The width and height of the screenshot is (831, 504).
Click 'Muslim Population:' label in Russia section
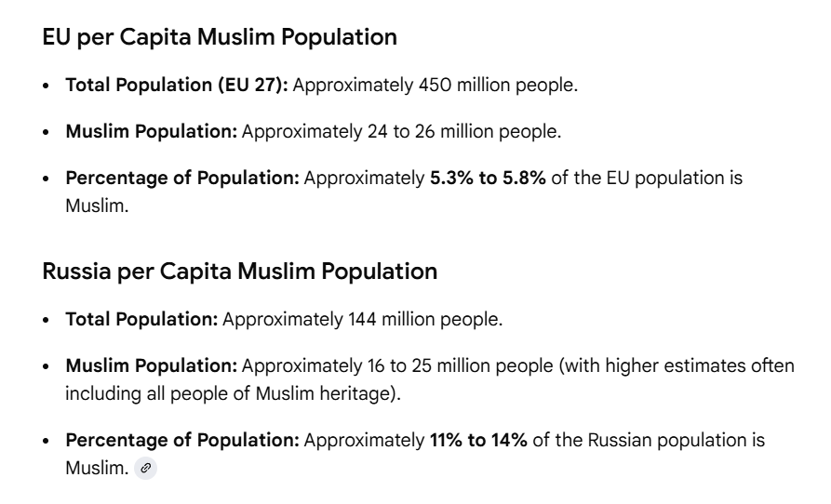(x=151, y=365)
